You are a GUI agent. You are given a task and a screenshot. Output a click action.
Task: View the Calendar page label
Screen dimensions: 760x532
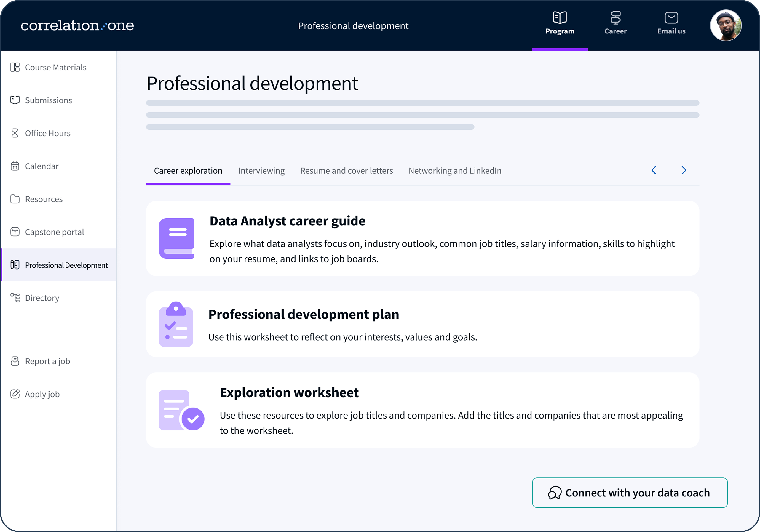(x=42, y=166)
